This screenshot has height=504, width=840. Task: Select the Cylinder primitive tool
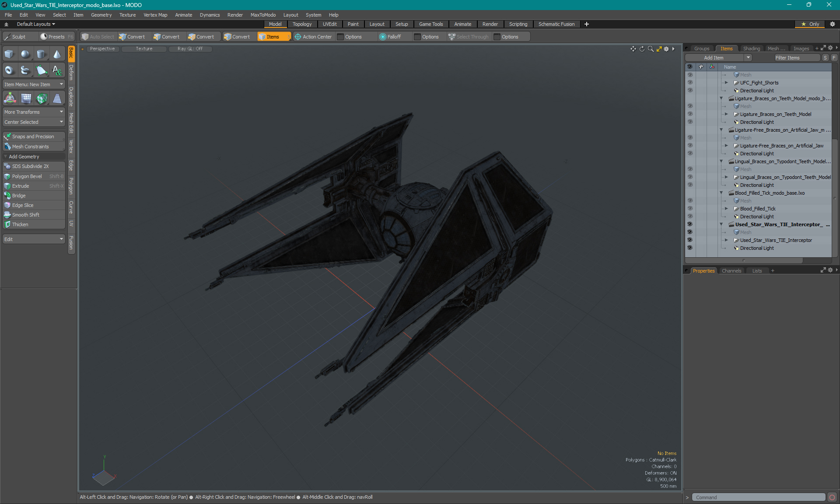(41, 54)
